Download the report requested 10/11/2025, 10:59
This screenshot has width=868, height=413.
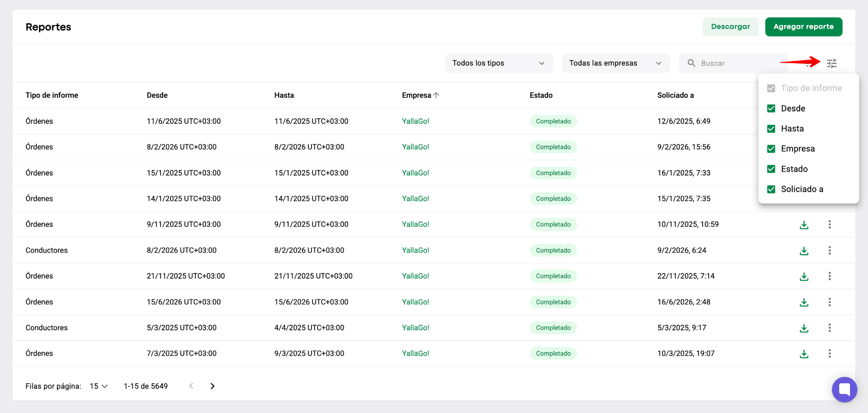pyautogui.click(x=804, y=225)
